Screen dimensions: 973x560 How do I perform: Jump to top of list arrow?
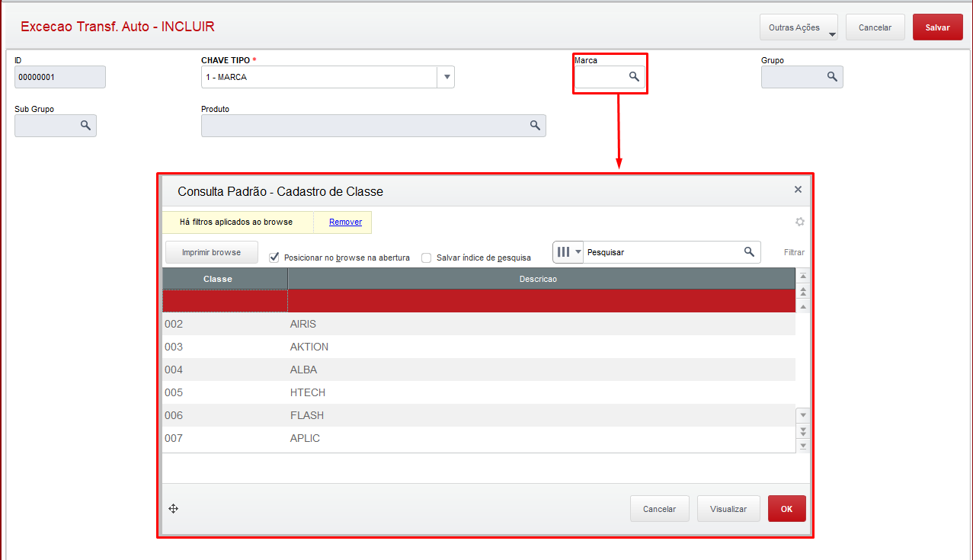tap(802, 276)
